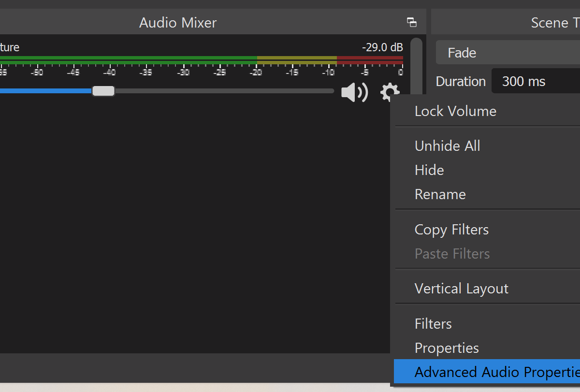Choose Copy Filters menu entry
Viewport: 580px width, 392px height.
tap(451, 230)
